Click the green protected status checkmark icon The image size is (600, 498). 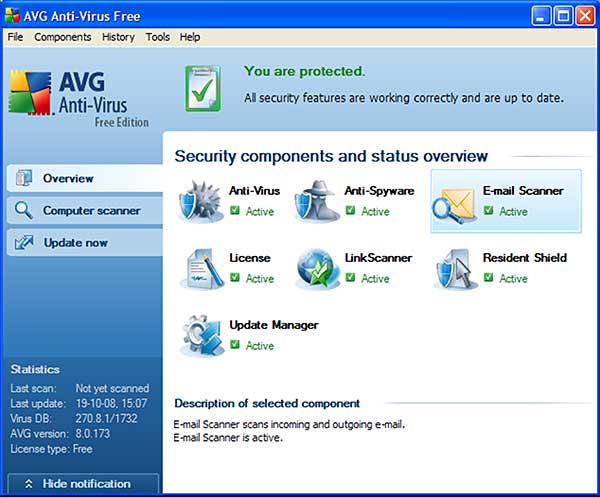click(x=203, y=87)
